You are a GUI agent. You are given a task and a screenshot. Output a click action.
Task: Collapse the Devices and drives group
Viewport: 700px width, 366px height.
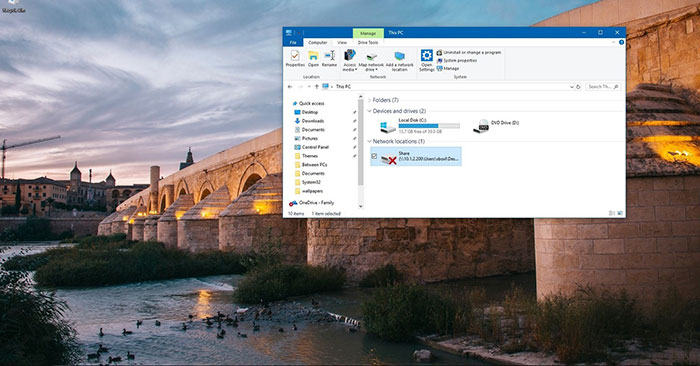point(369,111)
